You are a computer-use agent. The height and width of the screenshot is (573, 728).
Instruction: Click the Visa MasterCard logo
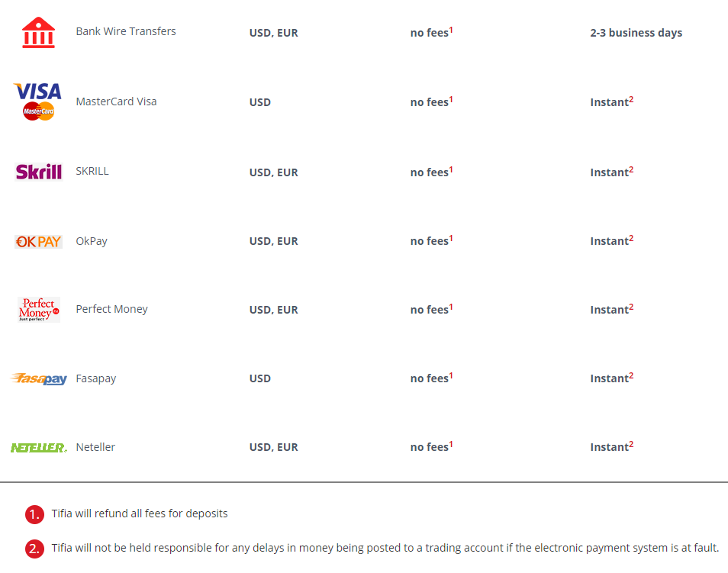38,101
